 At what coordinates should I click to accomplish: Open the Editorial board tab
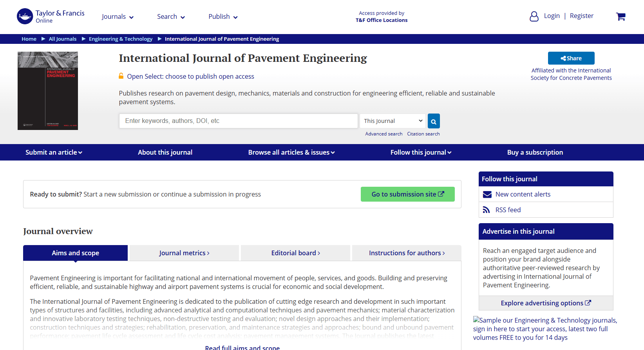(x=295, y=253)
